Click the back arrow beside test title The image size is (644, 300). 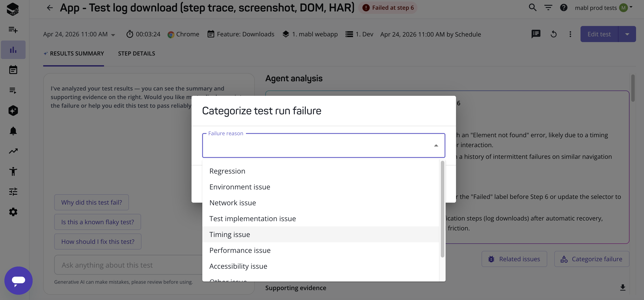pyautogui.click(x=50, y=8)
